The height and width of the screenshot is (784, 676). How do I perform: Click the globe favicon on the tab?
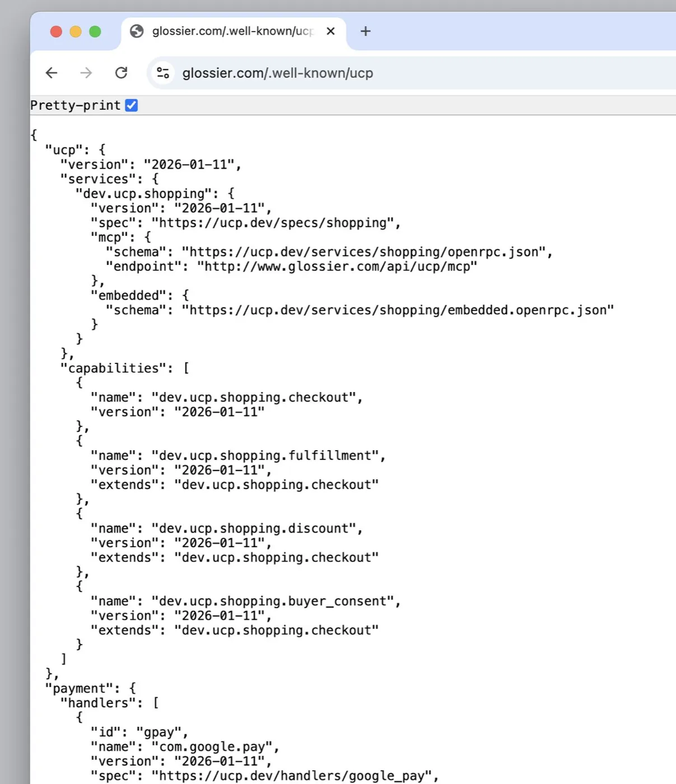point(137,31)
